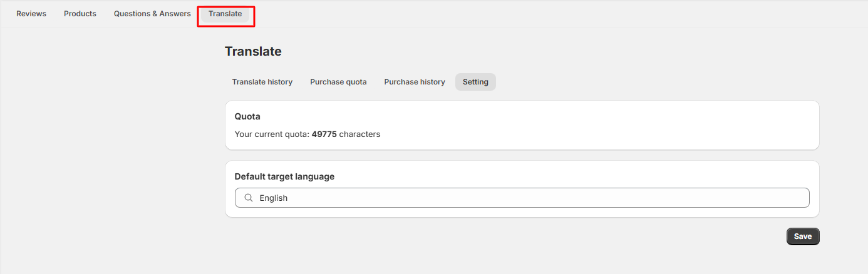
Task: Go to the Questions & Answers tab
Action: click(152, 14)
